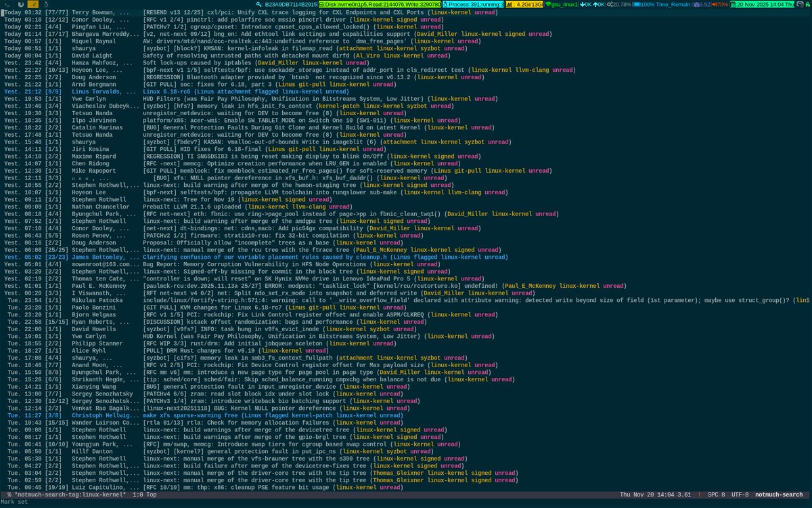The image size is (812, 508).
Task: Click the CPU gauge showing 20.78%
Action: click(x=611, y=3)
